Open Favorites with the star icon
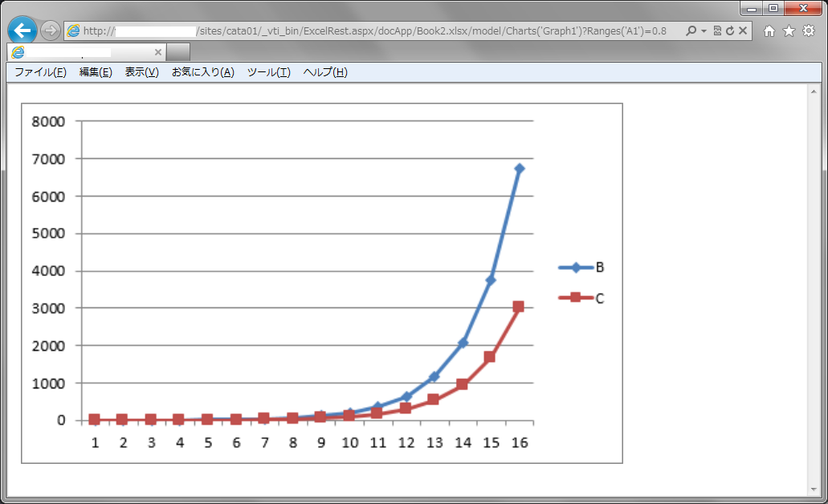The image size is (828, 504). pyautogui.click(x=789, y=30)
